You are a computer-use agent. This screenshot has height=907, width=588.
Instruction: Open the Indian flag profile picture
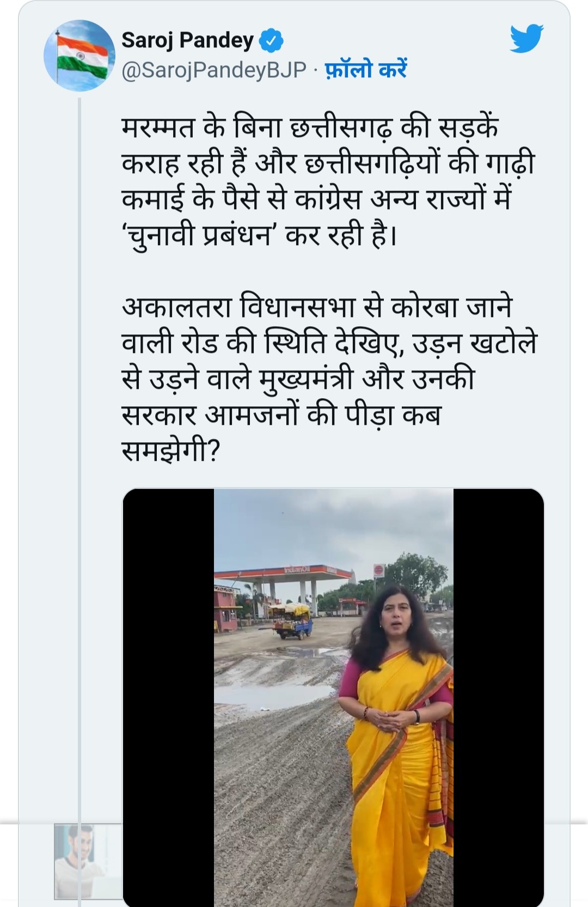tap(79, 55)
